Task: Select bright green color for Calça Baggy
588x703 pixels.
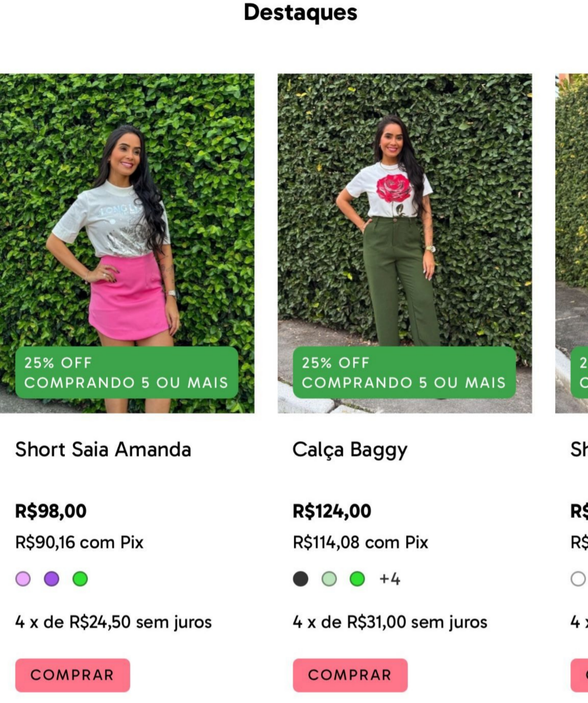Action: pyautogui.click(x=357, y=579)
